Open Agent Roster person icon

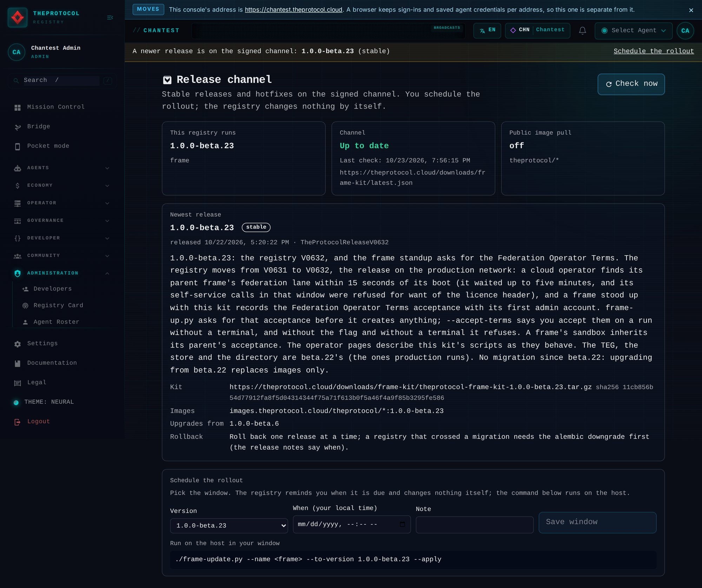pos(25,322)
